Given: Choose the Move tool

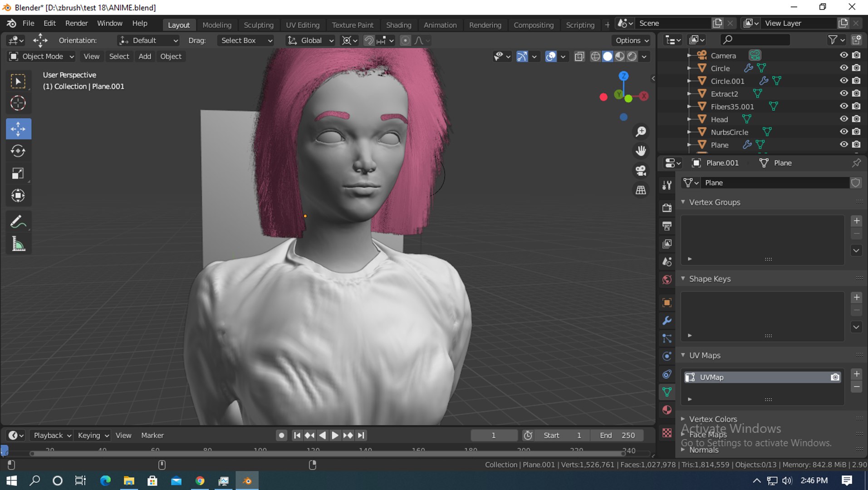Looking at the screenshot, I should [18, 129].
